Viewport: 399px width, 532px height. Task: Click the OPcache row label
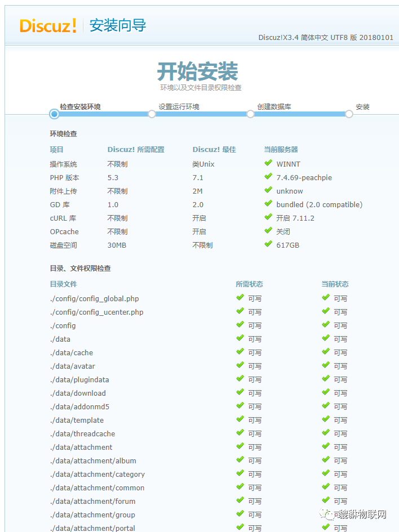point(64,232)
